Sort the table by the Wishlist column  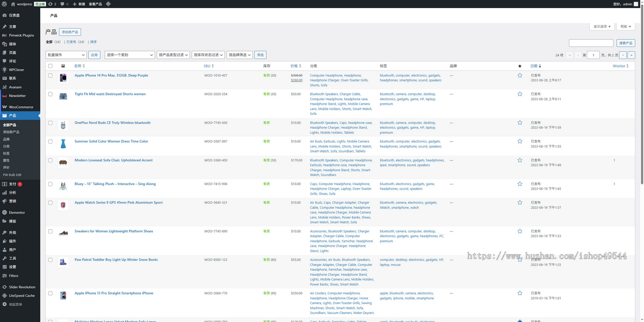[x=620, y=66]
